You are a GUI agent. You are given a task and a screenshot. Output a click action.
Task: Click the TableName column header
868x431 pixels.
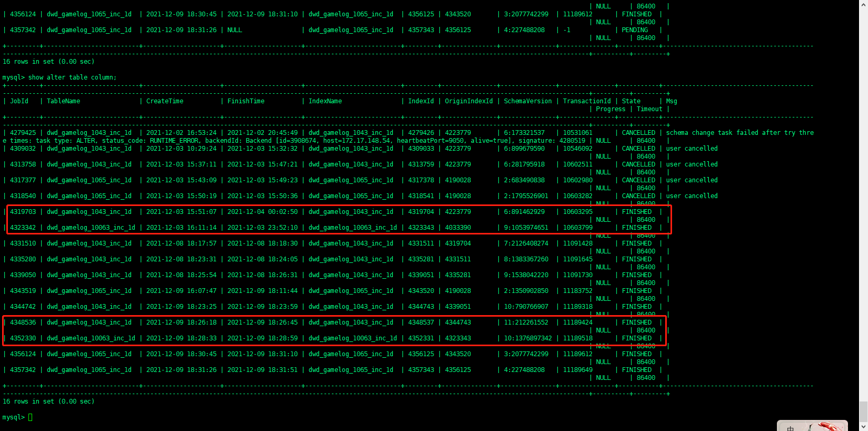click(63, 101)
